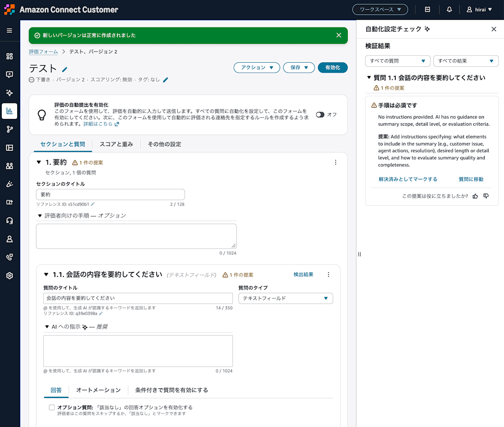Open the campaigns megaphone sidebar icon
The height and width of the screenshot is (427, 504).
(9, 184)
